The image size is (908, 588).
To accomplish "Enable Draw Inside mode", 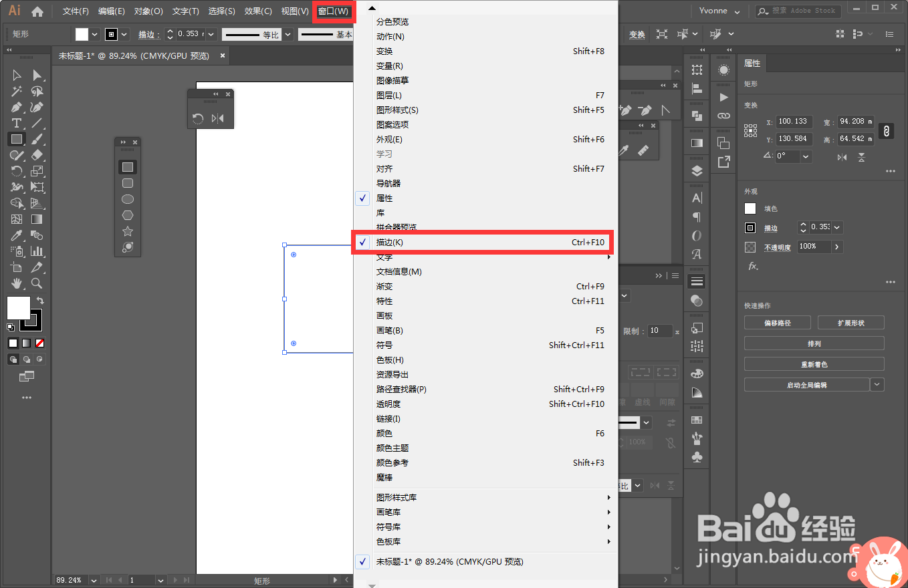I will point(40,359).
